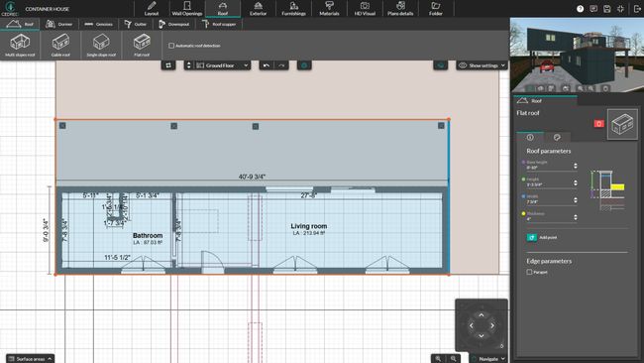Switch to the Dormer tab

pyautogui.click(x=59, y=24)
